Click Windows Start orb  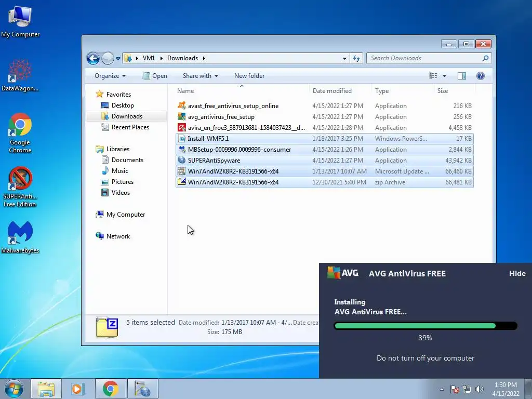point(14,389)
